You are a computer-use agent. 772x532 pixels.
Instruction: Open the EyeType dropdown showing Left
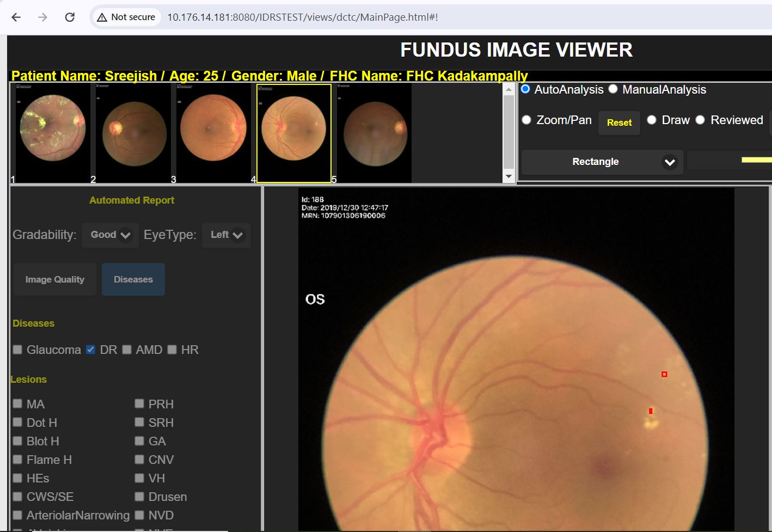tap(226, 235)
